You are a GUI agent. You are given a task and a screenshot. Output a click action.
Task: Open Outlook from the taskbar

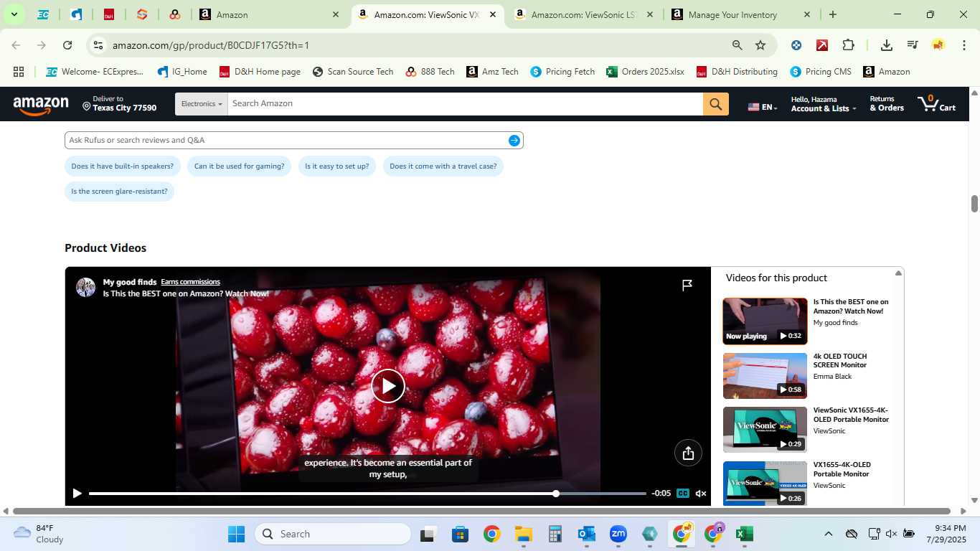point(586,534)
